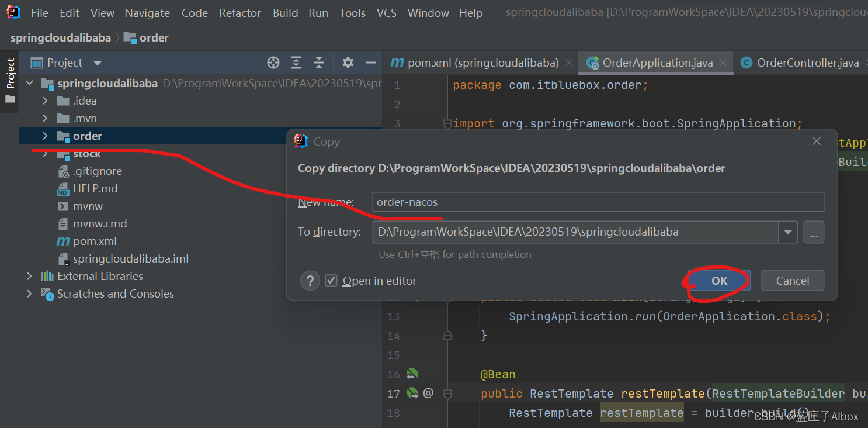Open the Run menu

click(x=318, y=13)
